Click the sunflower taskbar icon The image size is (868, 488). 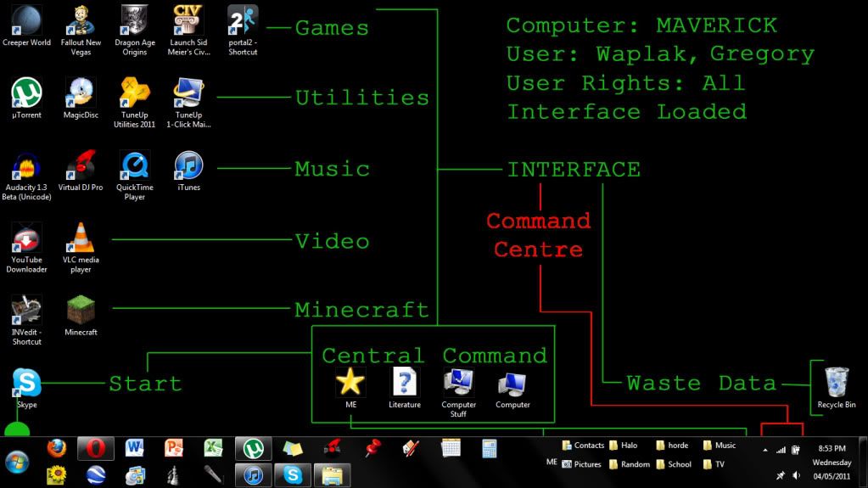tap(57, 475)
